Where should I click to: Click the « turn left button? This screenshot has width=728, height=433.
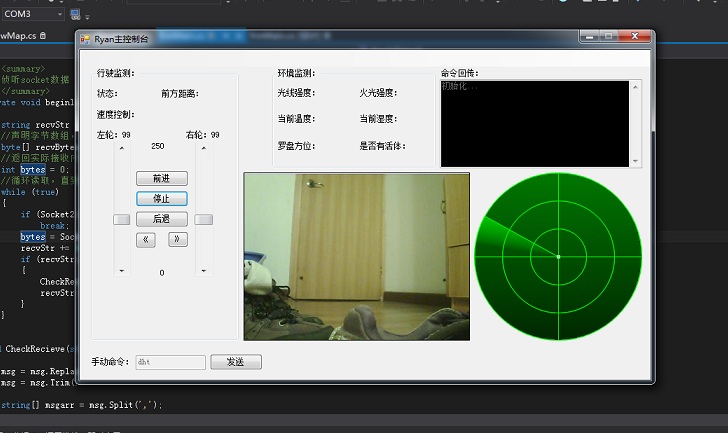pos(146,239)
